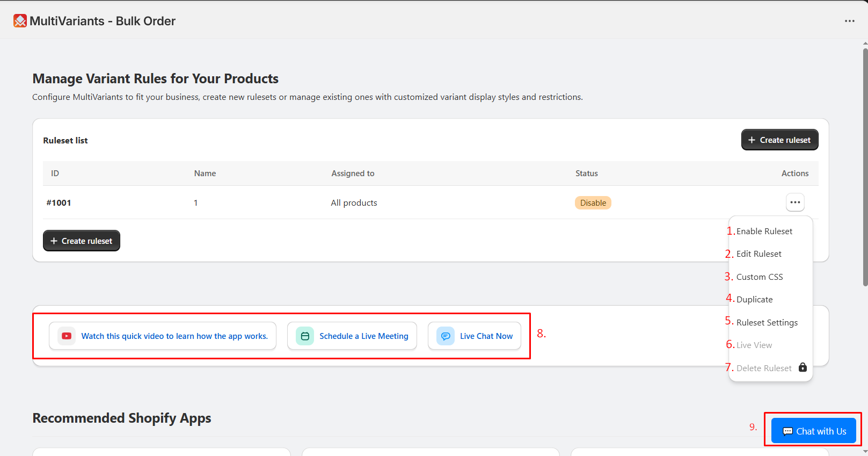Image resolution: width=868 pixels, height=456 pixels.
Task: Click ruleset name cell "1"
Action: tap(196, 202)
